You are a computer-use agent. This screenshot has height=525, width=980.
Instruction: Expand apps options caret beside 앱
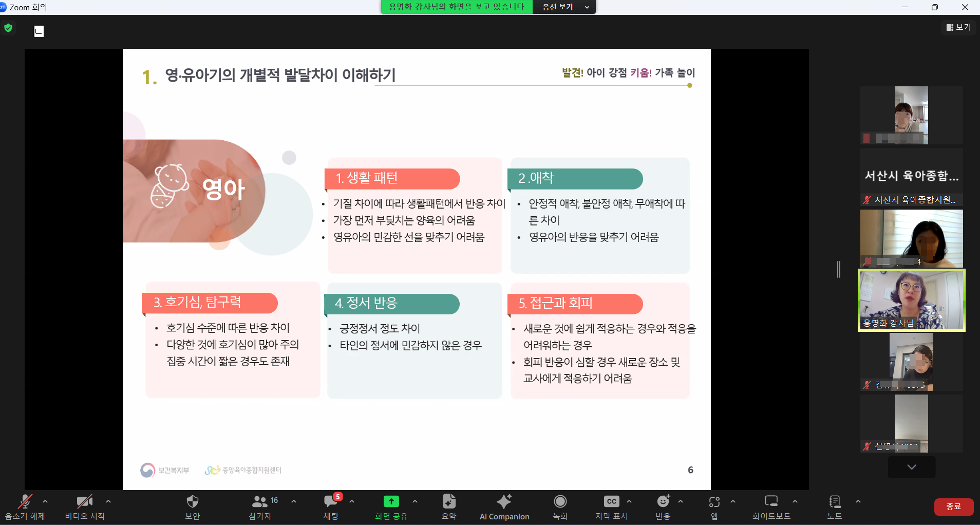pos(733,501)
